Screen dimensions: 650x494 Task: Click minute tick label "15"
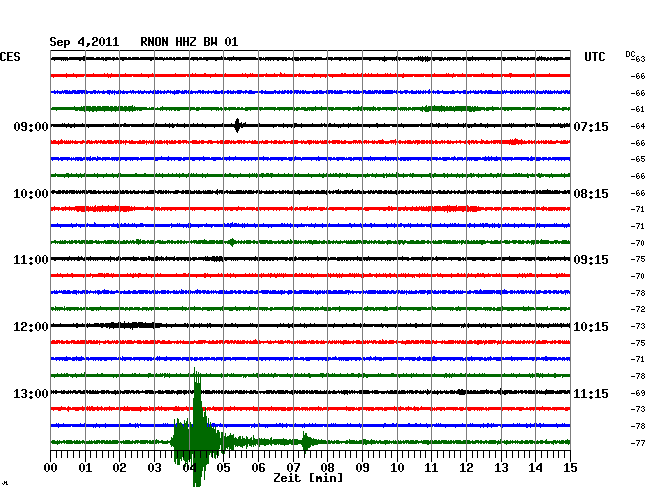click(570, 468)
